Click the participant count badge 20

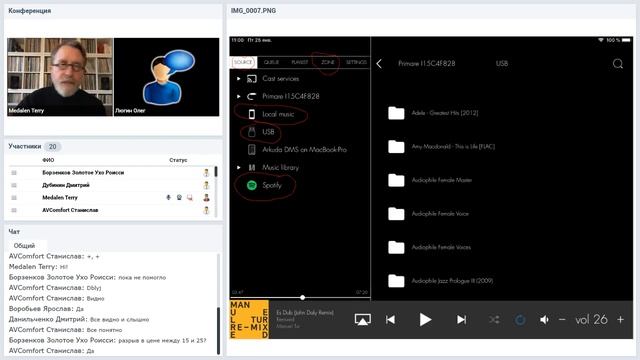point(53,147)
